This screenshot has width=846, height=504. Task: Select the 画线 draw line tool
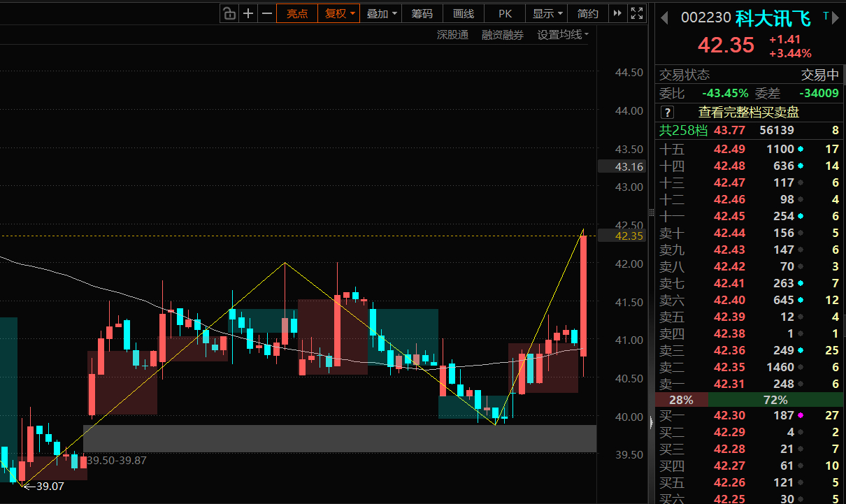[464, 13]
